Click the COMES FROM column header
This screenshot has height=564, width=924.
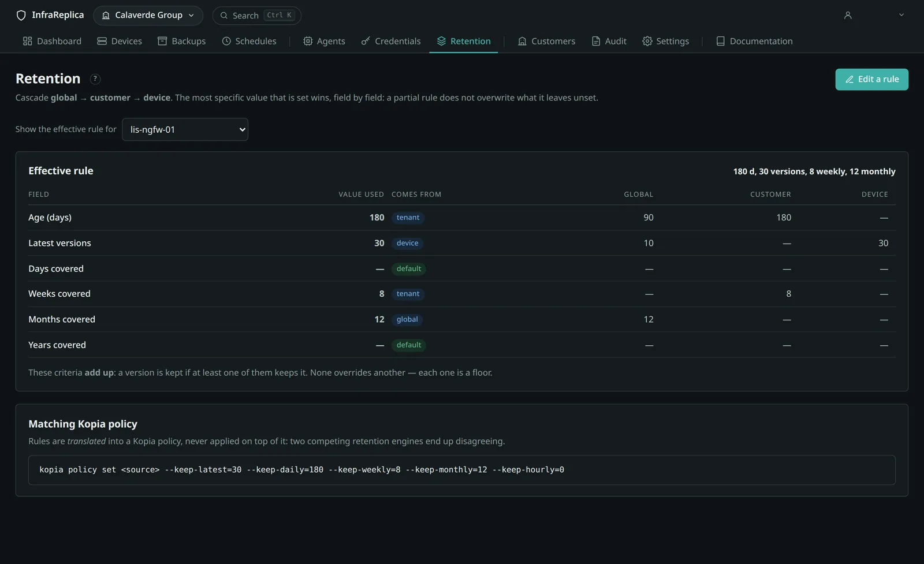(x=416, y=195)
